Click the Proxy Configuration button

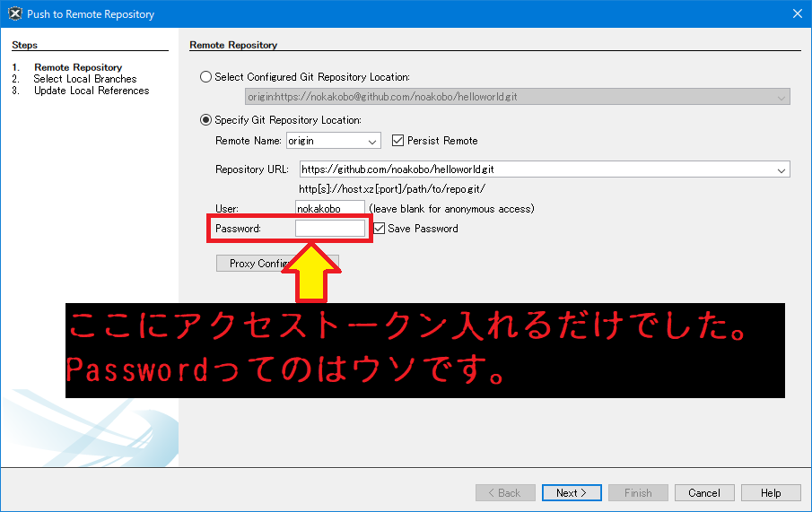click(277, 263)
